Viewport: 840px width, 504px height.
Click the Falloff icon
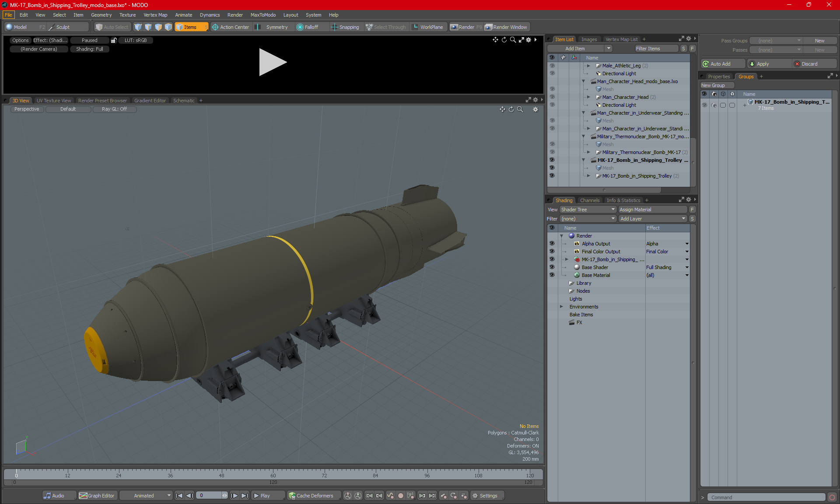pos(300,27)
